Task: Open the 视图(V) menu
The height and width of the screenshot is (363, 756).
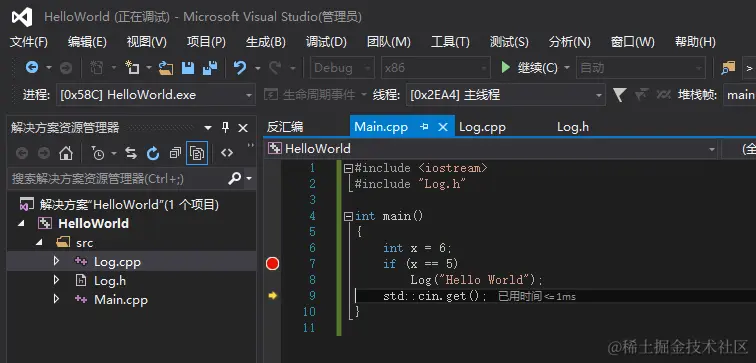Action: tap(147, 42)
